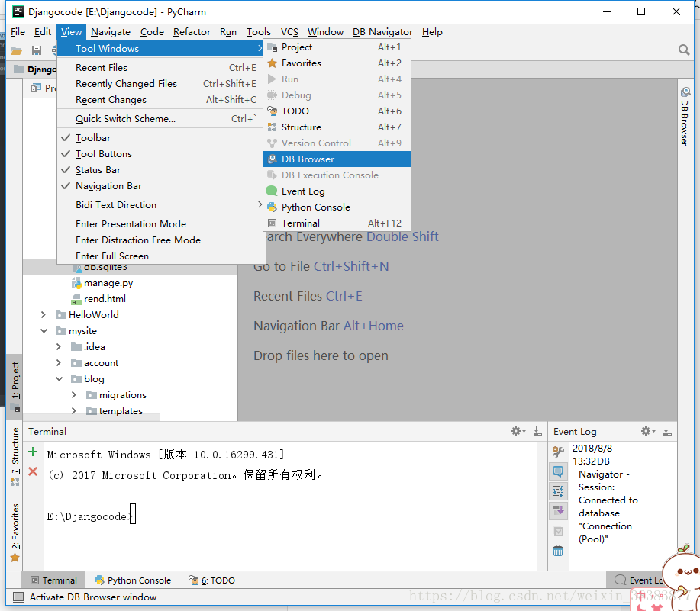Click status bar tool window toggle icon
Screen dimensions: 700x611
18,597
